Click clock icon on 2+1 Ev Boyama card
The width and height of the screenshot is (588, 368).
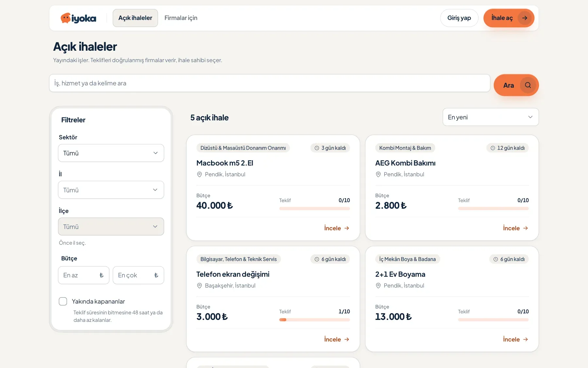496,259
